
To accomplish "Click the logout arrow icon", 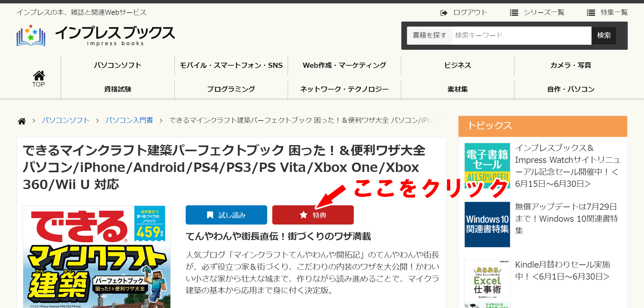I will pyautogui.click(x=444, y=13).
